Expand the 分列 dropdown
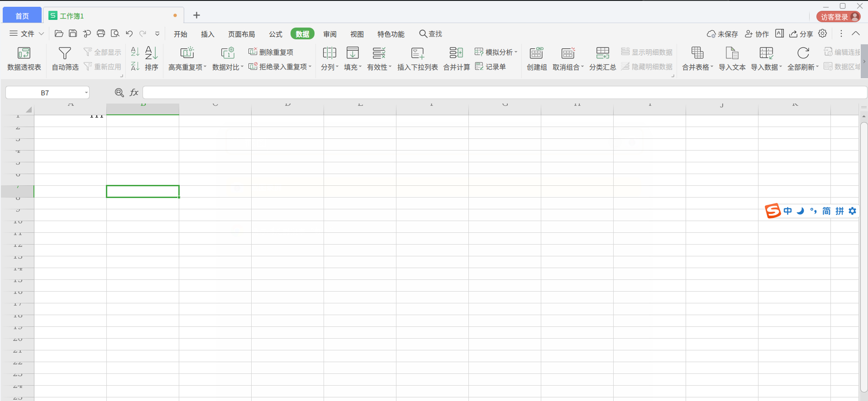Image resolution: width=868 pixels, height=401 pixels. 337,67
